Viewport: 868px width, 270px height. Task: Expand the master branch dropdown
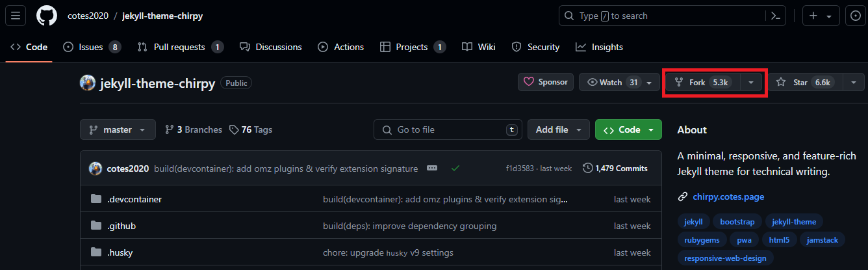(x=118, y=129)
